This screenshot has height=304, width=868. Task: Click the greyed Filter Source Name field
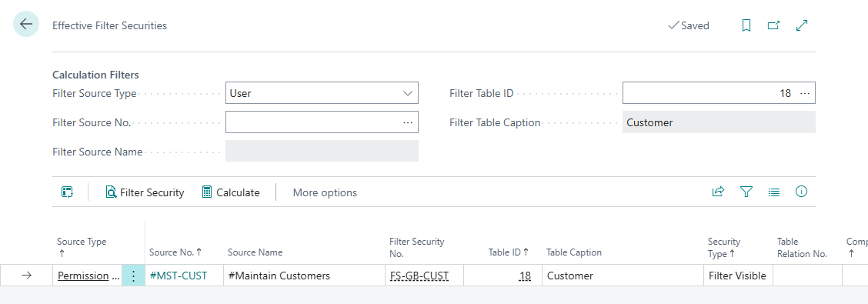322,151
